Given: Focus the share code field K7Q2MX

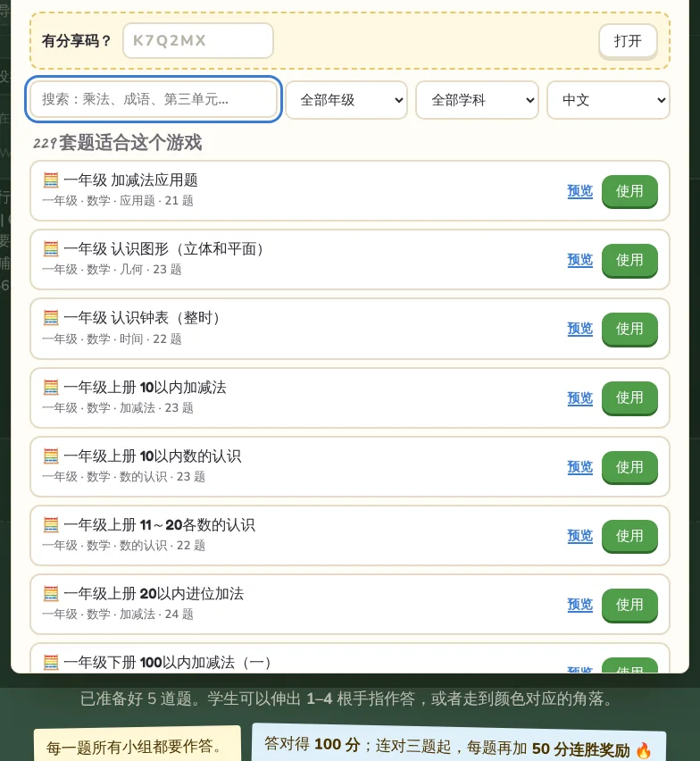Looking at the screenshot, I should 198,41.
